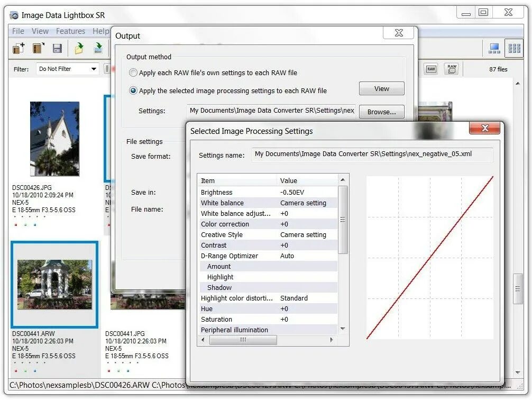Click the main window vertical scrollbar thumb
The image size is (532, 400).
(x=518, y=289)
